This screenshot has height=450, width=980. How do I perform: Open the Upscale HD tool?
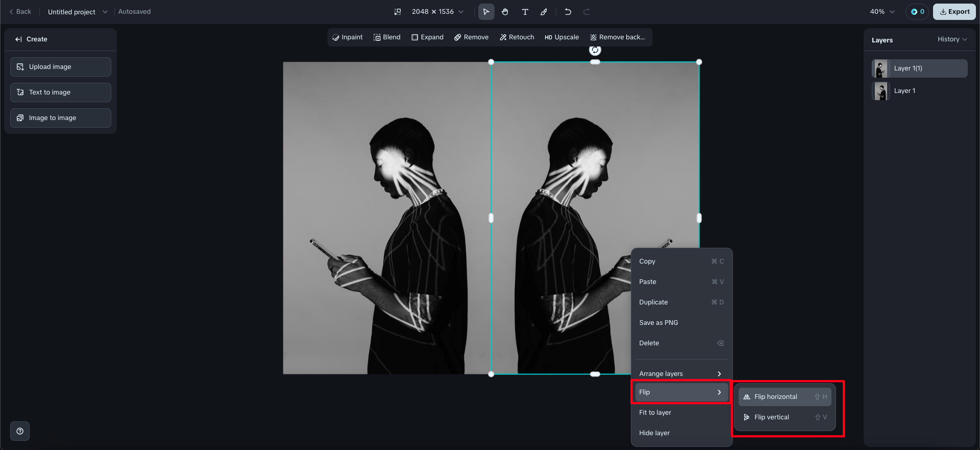coord(561,37)
